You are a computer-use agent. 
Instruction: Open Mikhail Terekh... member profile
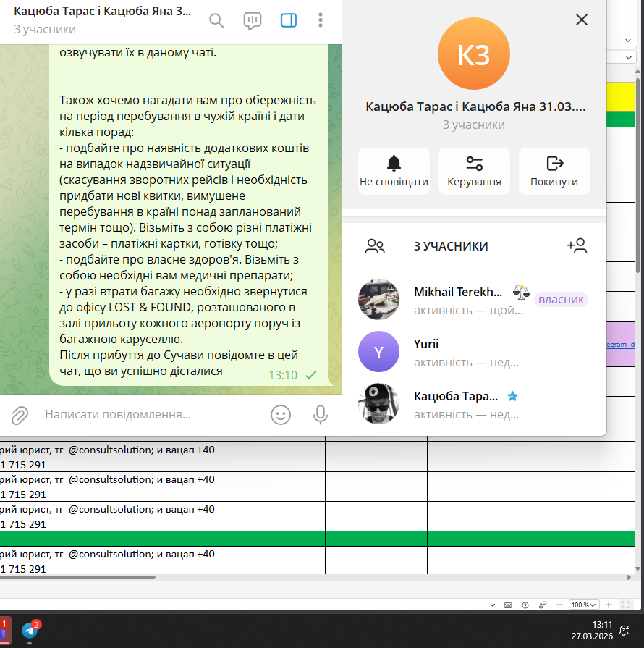pyautogui.click(x=473, y=300)
